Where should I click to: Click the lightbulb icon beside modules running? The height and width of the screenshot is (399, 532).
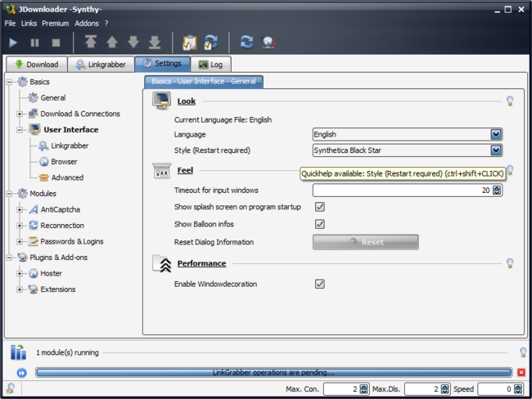click(523, 352)
